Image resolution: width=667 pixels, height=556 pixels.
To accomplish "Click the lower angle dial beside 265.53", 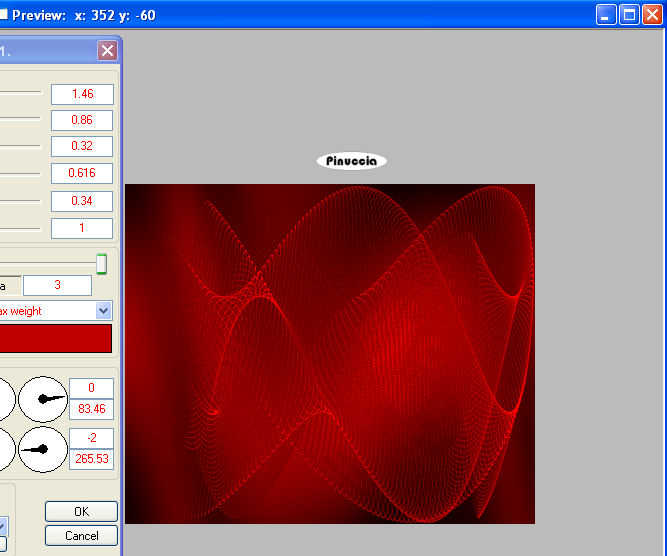I will coord(43,449).
